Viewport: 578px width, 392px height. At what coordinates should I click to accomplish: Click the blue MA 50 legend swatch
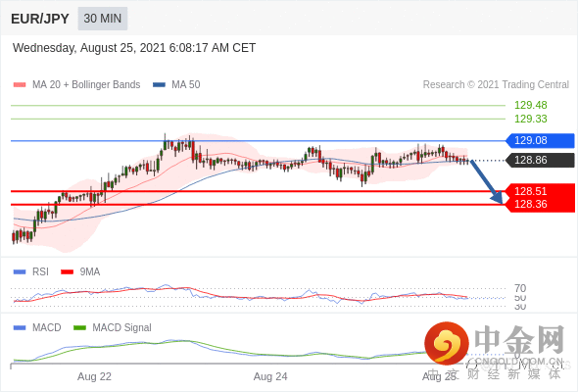pos(160,85)
